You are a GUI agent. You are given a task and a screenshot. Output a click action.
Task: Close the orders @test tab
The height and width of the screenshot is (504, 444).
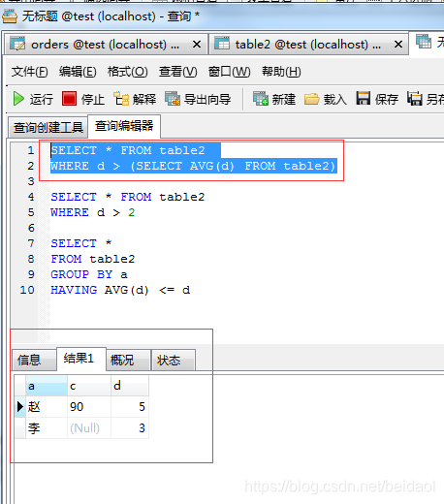coord(197,45)
